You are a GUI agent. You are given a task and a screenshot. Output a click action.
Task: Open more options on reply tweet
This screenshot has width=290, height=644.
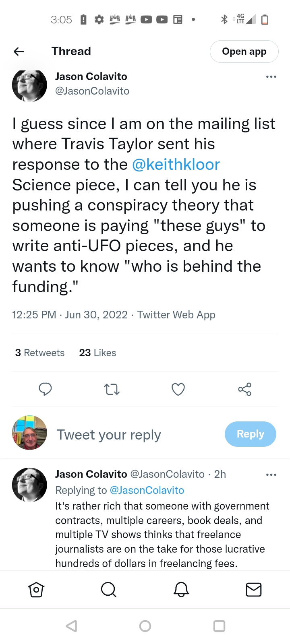271,475
